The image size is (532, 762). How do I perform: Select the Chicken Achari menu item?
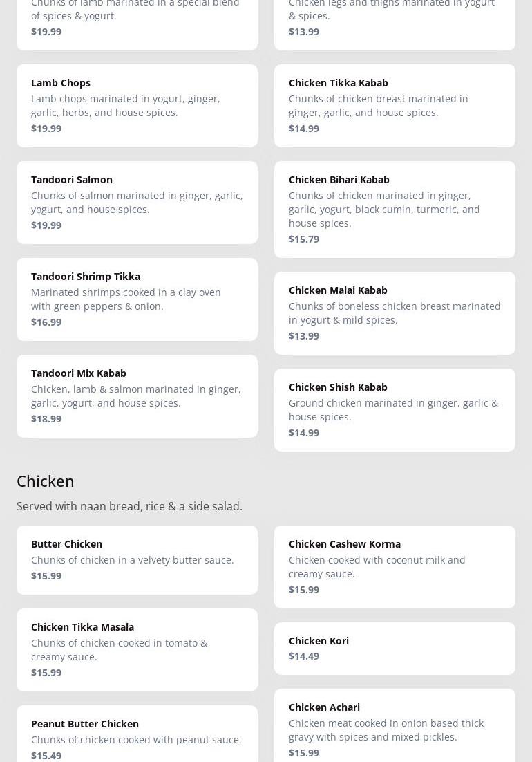click(395, 727)
